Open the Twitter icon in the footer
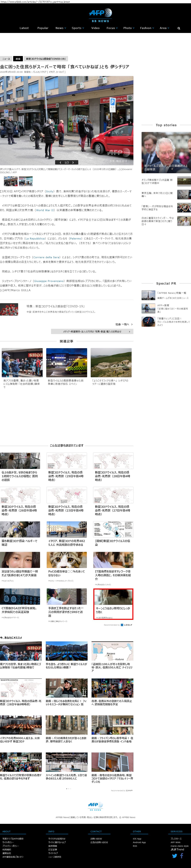The height and width of the screenshot is (868, 191). (x=175, y=855)
